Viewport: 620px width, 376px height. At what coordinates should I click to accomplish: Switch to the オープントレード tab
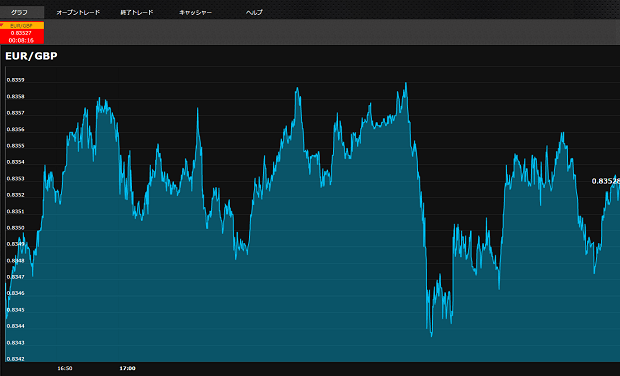(x=78, y=12)
